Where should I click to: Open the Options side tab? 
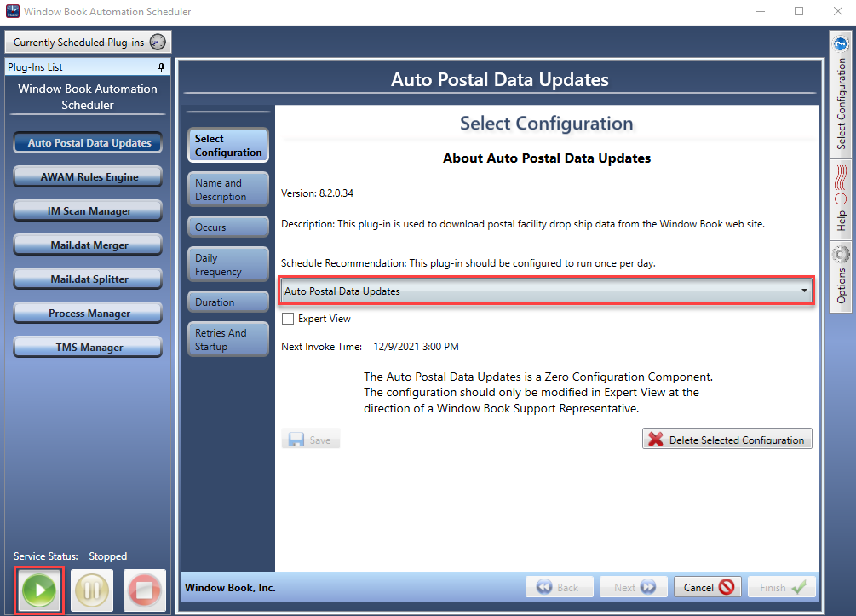pos(841,277)
